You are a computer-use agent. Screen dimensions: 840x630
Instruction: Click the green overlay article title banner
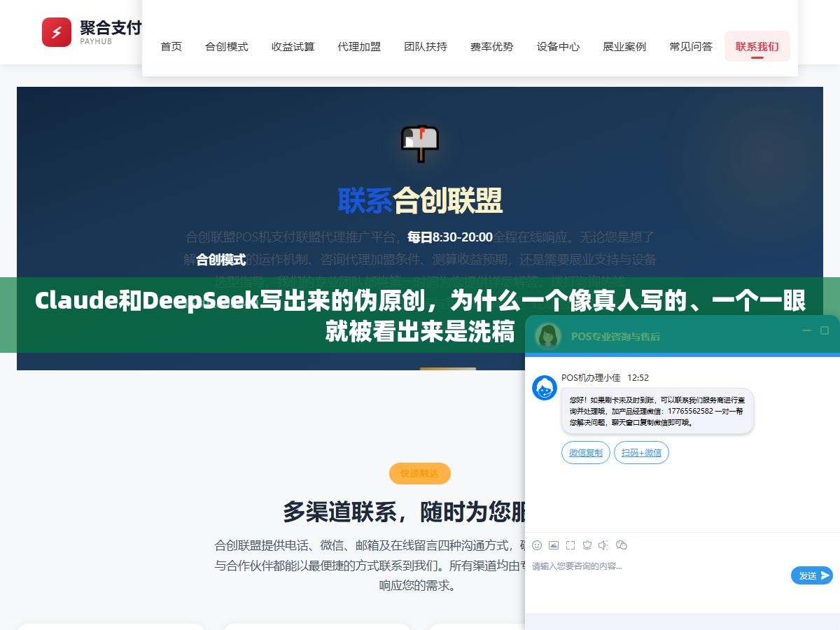coord(420,315)
